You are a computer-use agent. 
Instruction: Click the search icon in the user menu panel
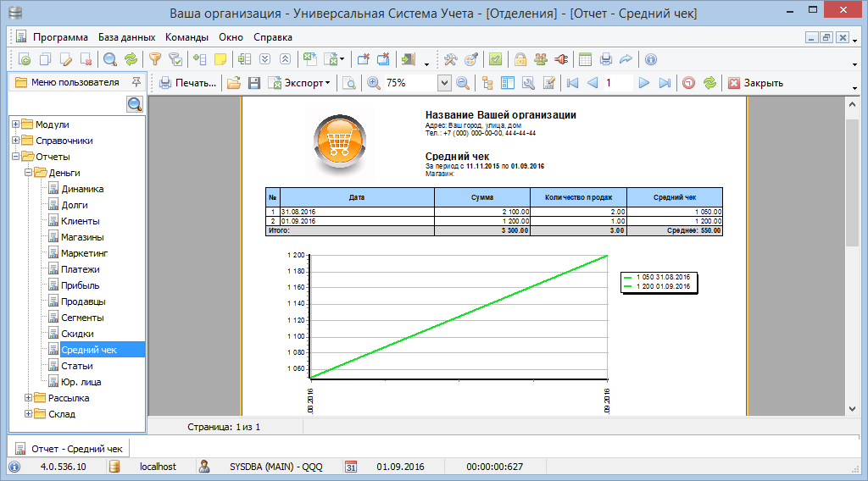(x=135, y=104)
